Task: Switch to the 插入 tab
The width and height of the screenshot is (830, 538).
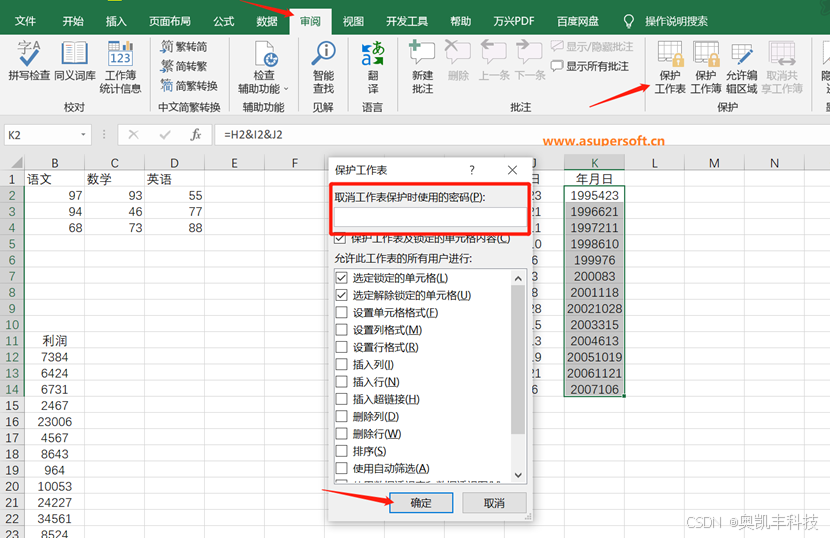Action: pyautogui.click(x=116, y=21)
